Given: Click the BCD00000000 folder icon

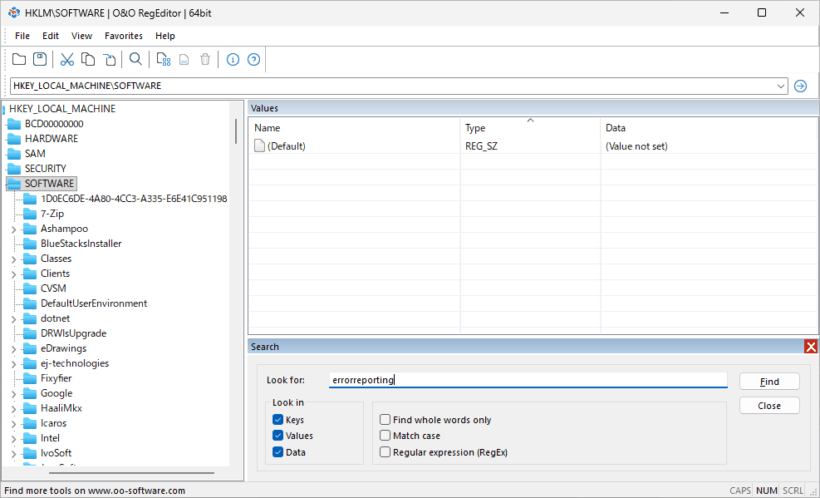Looking at the screenshot, I should pyautogui.click(x=14, y=124).
